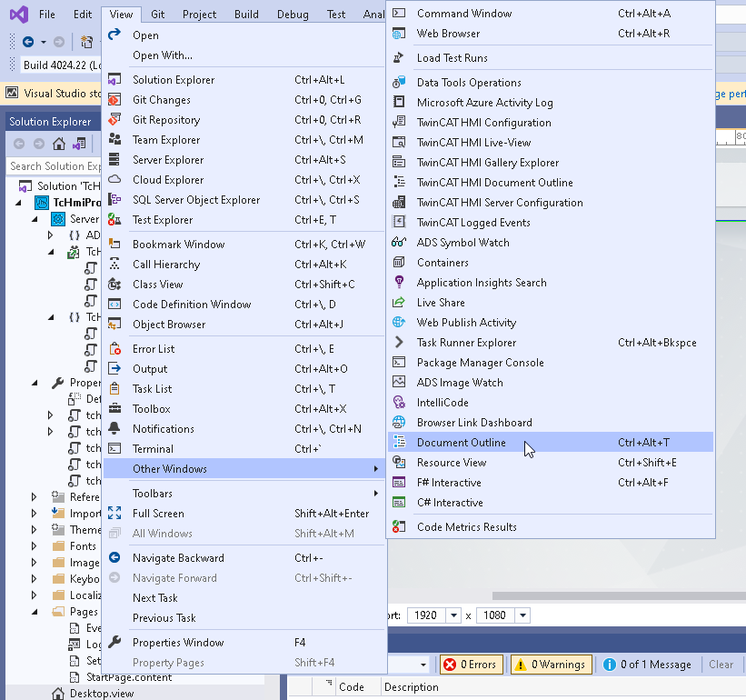Expand the Toolbars submenu
746x700 pixels.
click(244, 494)
